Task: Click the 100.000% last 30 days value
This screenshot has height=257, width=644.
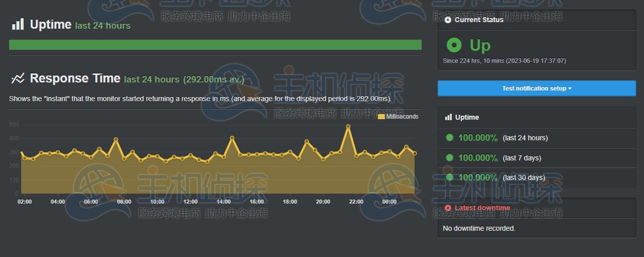Action: click(478, 178)
